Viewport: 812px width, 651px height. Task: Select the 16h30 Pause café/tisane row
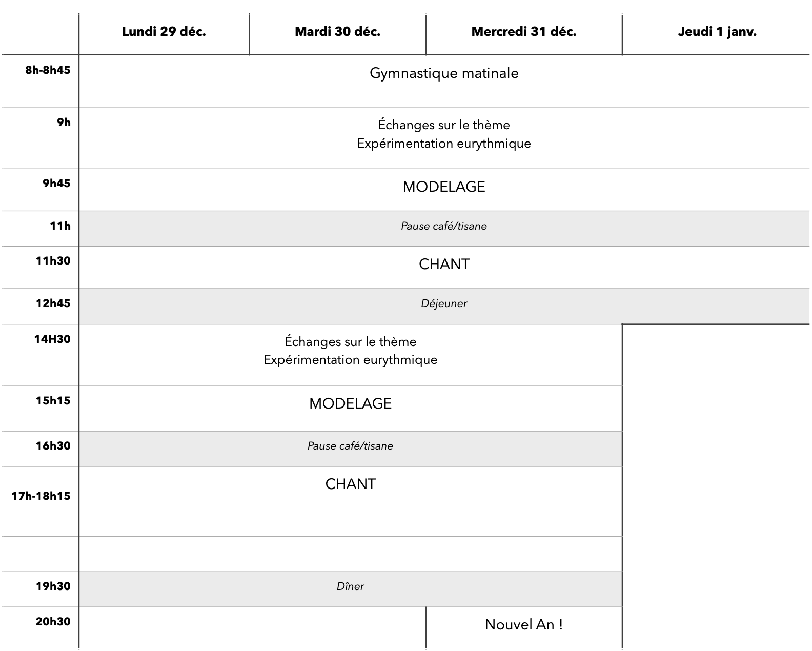pos(350,446)
